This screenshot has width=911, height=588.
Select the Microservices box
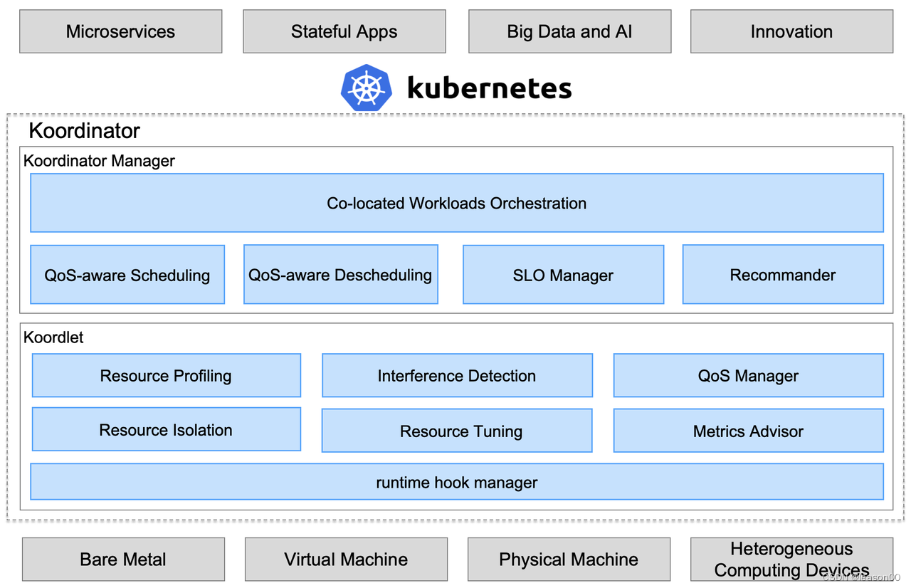tap(121, 31)
